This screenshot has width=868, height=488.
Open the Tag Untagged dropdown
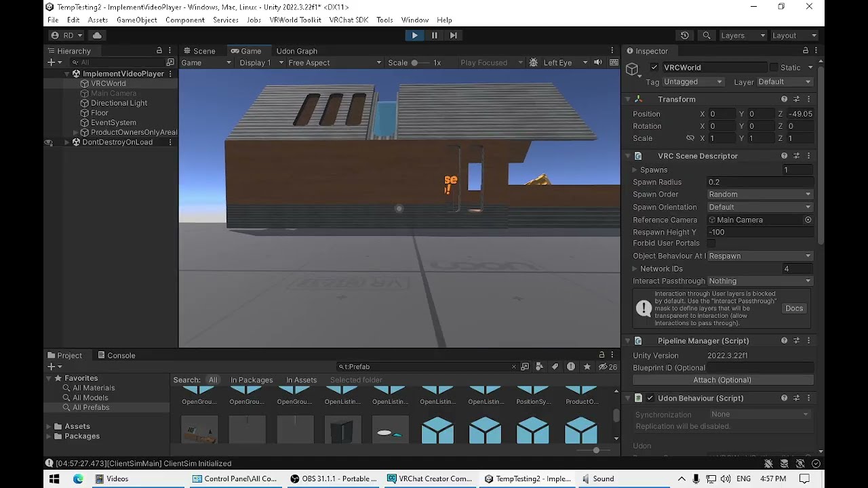coord(693,82)
